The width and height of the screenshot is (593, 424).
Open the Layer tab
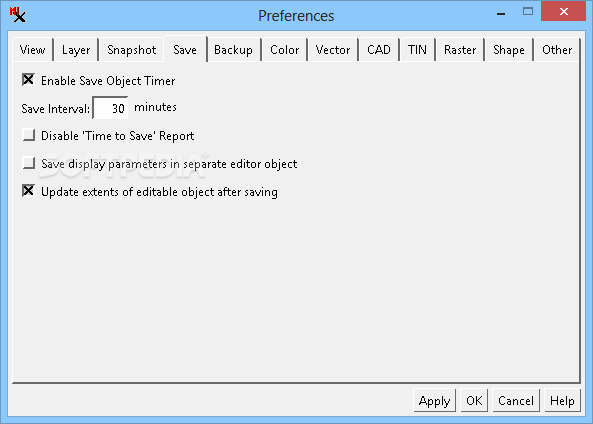[76, 50]
